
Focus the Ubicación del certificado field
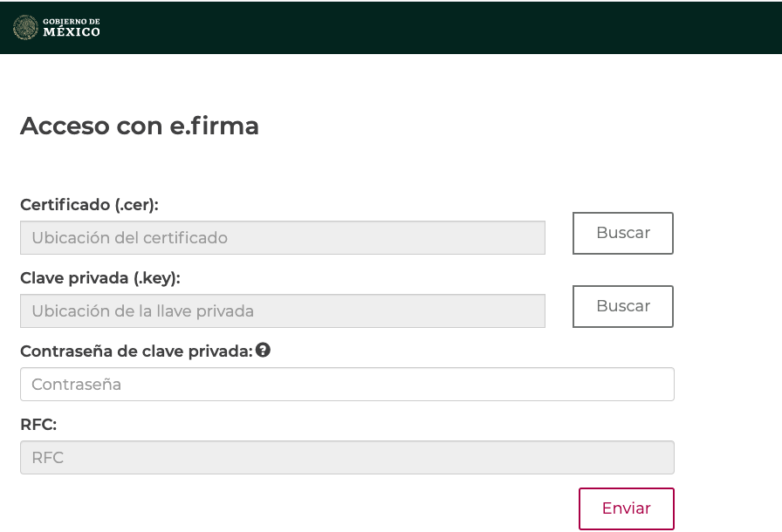point(283,237)
